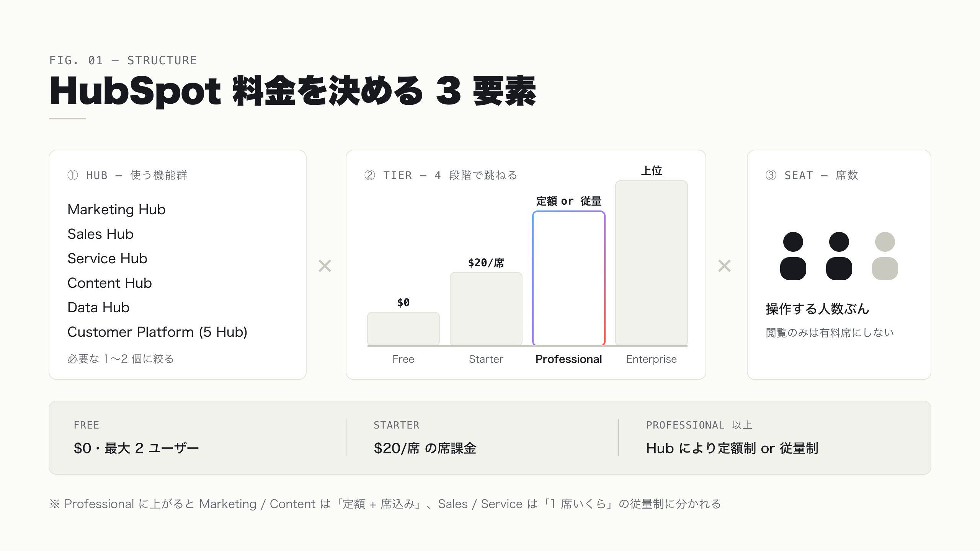Click the 'Starter' axis label

pyautogui.click(x=486, y=359)
